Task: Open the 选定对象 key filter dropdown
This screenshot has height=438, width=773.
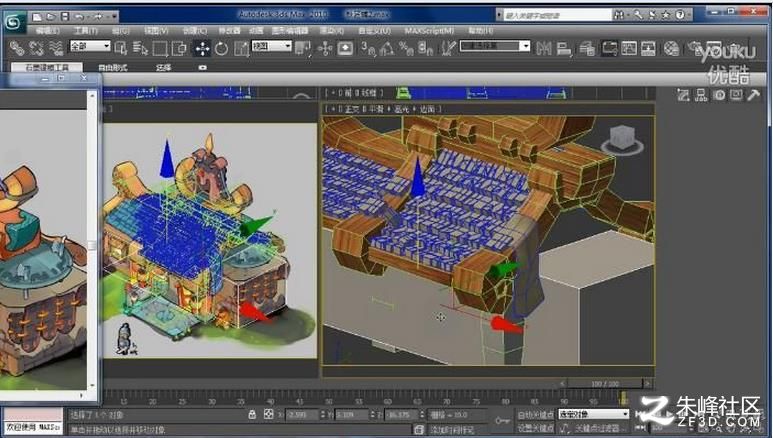Action: tap(594, 414)
